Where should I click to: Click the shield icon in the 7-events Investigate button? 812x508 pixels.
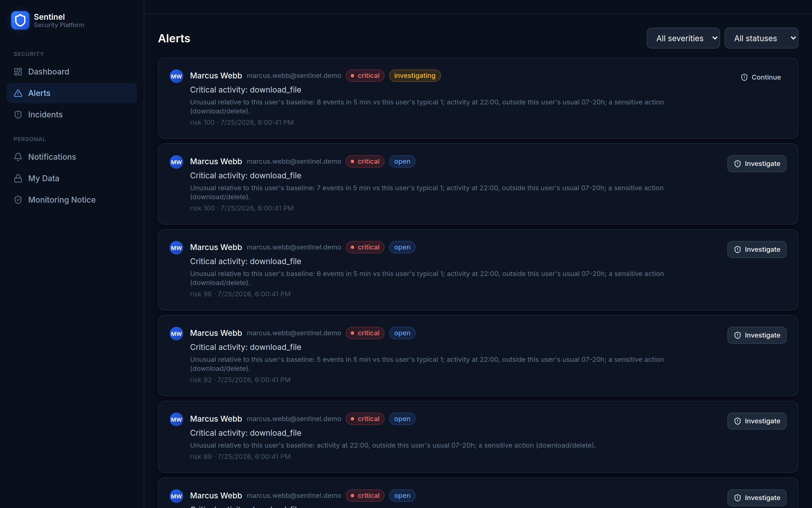(738, 164)
